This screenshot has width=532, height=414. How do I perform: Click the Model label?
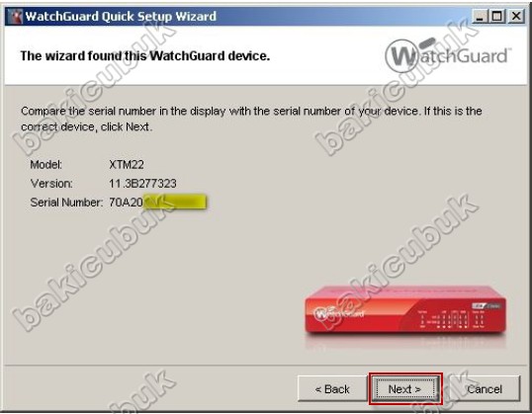46,165
